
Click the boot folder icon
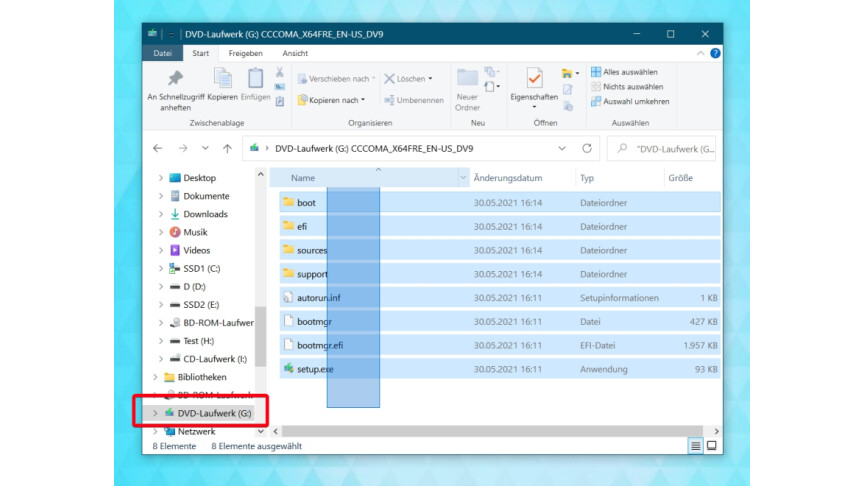pos(288,202)
